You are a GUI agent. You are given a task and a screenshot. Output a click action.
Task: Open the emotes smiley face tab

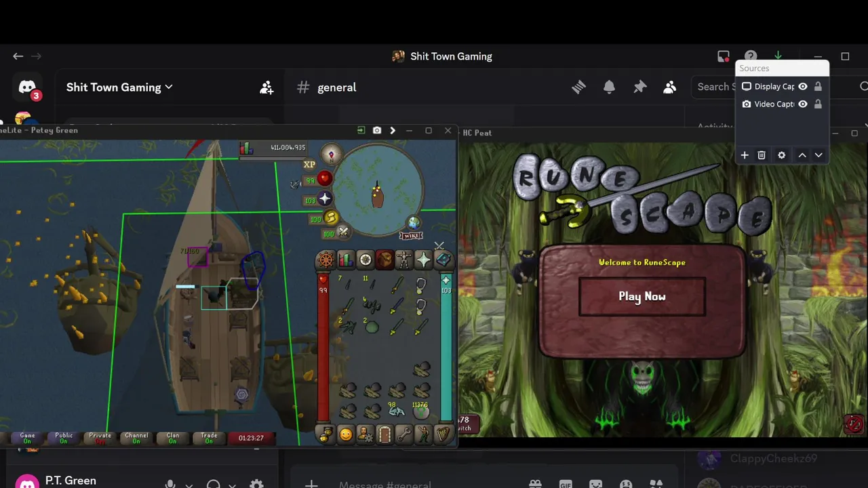tap(346, 434)
